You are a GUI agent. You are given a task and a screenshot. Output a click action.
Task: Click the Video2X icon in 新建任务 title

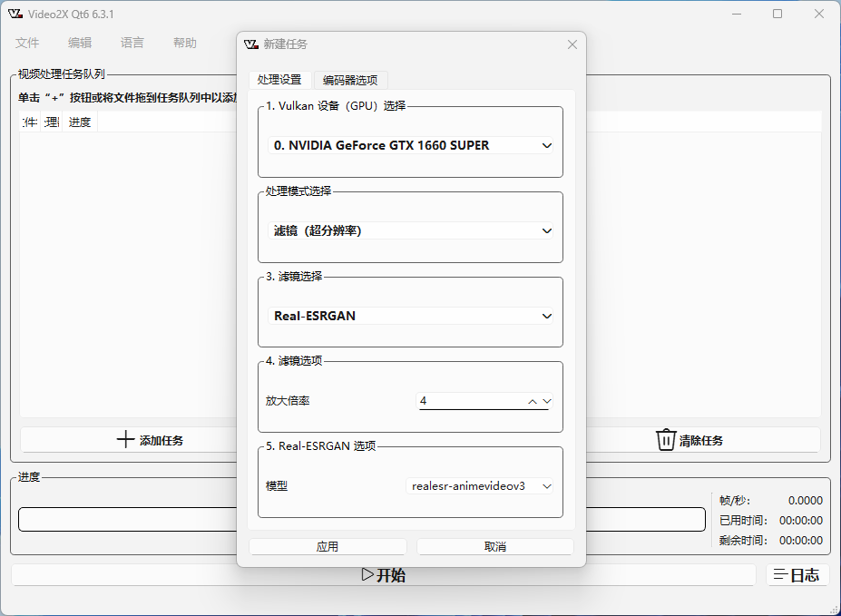251,44
